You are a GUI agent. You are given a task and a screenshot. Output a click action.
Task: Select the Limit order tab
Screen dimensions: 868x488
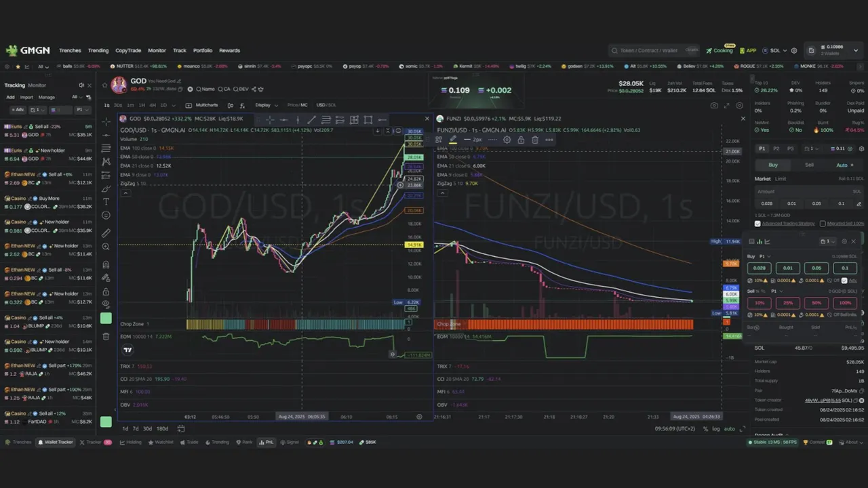(x=781, y=179)
